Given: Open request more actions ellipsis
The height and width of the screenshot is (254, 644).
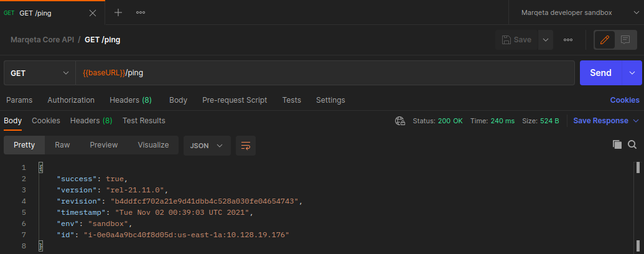Looking at the screenshot, I should point(567,40).
